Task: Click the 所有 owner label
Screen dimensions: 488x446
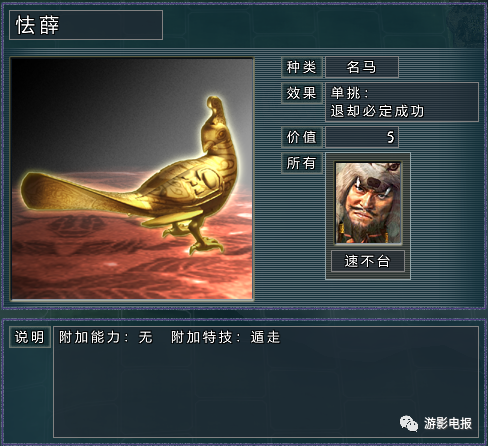Action: (x=302, y=163)
